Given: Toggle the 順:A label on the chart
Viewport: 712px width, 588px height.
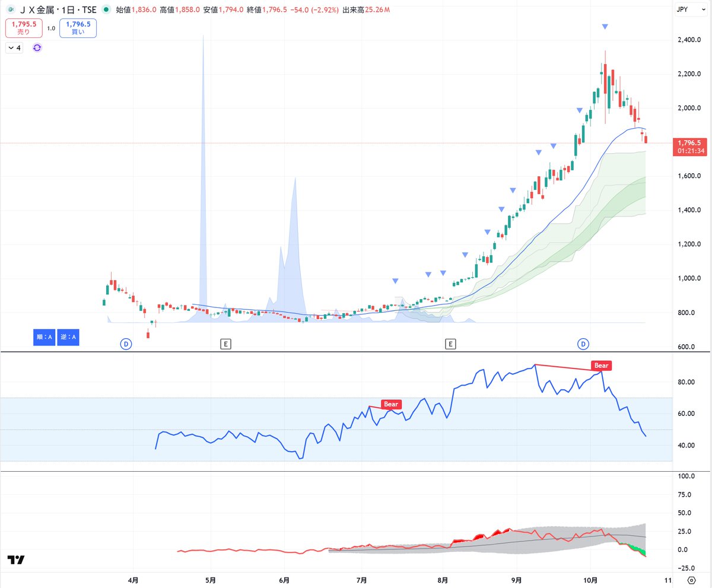Looking at the screenshot, I should point(43,337).
